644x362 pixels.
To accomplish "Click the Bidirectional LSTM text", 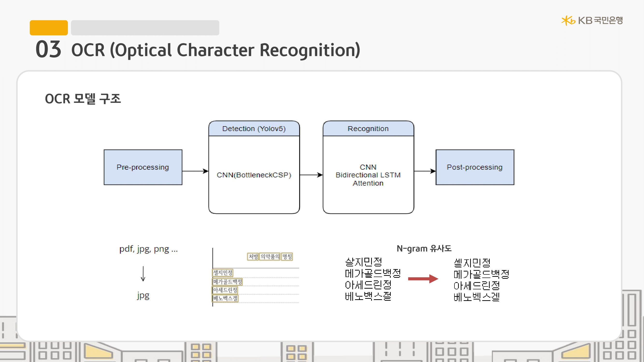I will click(x=368, y=175).
